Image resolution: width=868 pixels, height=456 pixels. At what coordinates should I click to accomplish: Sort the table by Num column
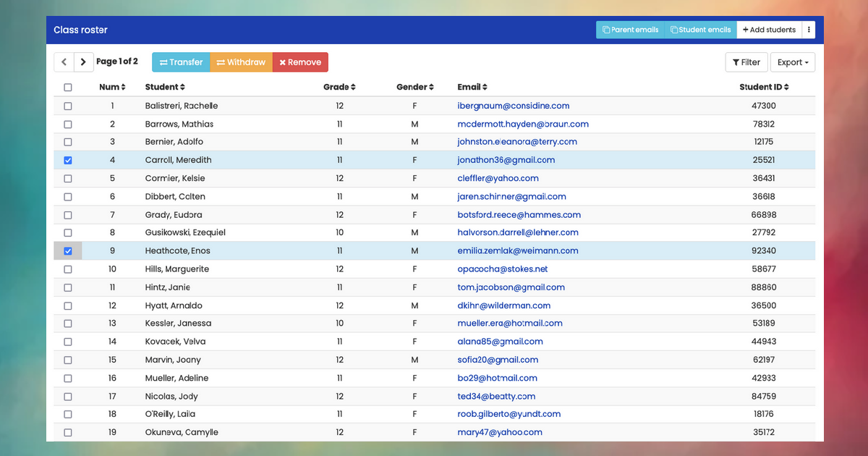(112, 87)
